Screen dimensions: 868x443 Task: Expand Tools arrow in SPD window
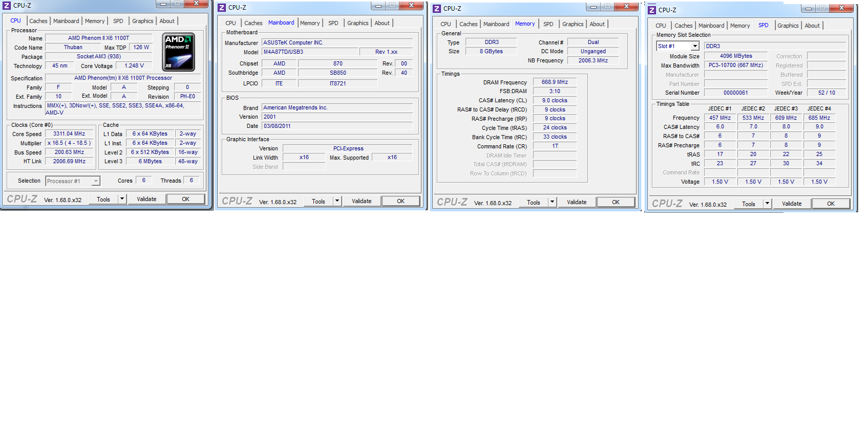pos(767,204)
